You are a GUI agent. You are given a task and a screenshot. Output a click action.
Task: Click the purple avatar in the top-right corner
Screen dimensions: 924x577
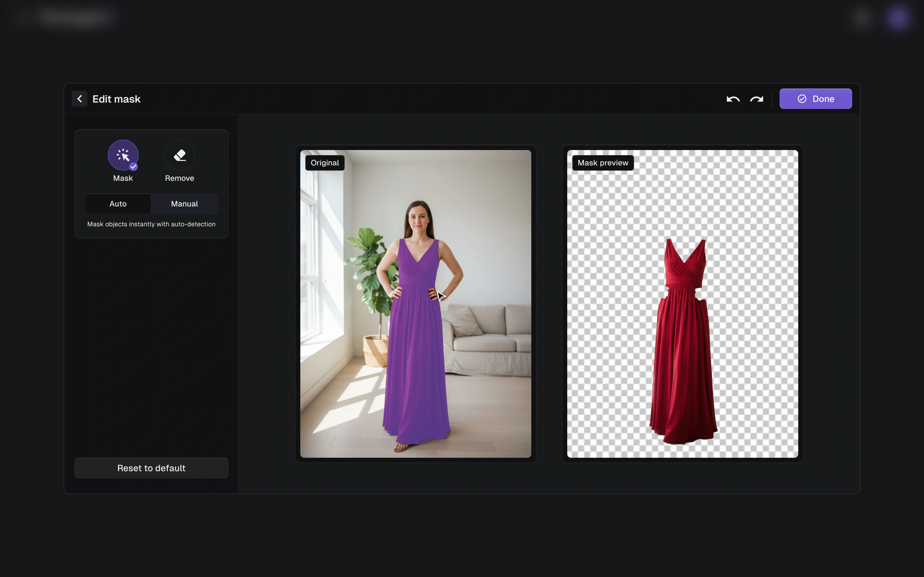[x=898, y=18]
